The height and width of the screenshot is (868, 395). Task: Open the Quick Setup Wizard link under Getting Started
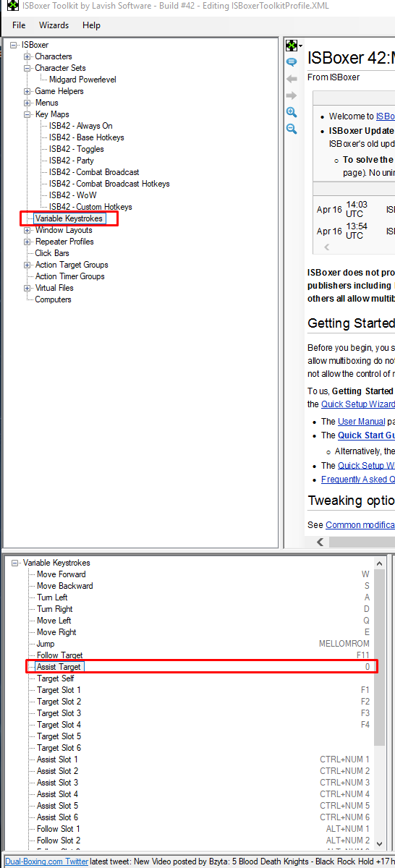pyautogui.click(x=358, y=404)
